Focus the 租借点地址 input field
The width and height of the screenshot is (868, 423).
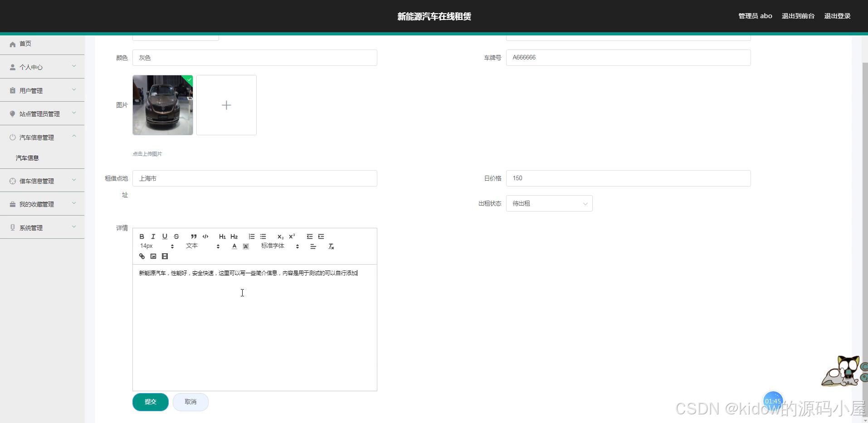pyautogui.click(x=255, y=178)
